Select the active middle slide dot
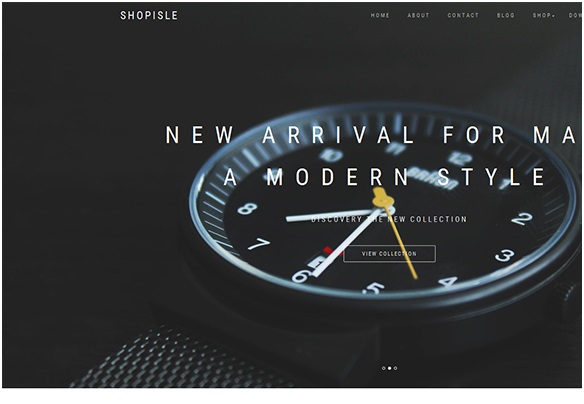Screen dimensions: 584x404 (x=389, y=368)
